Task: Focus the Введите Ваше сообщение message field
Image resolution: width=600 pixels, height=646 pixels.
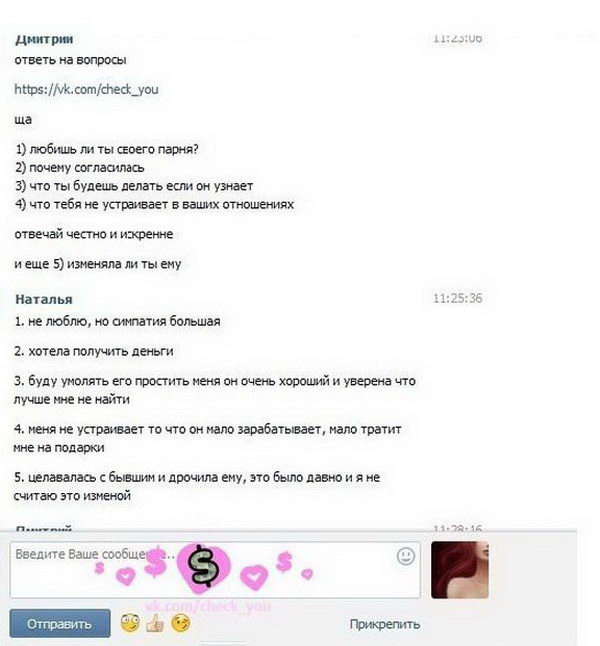Action: coord(215,569)
